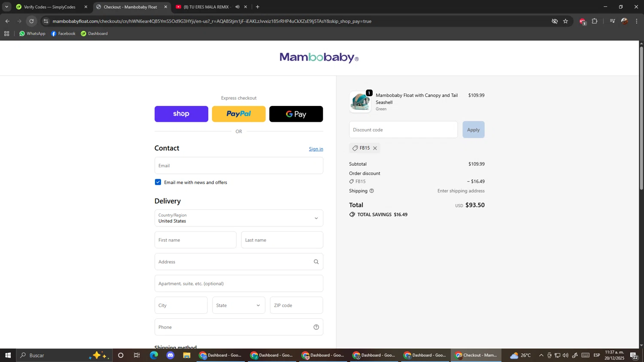This screenshot has width=644, height=362.
Task: Go back to previous page
Action: point(7,21)
